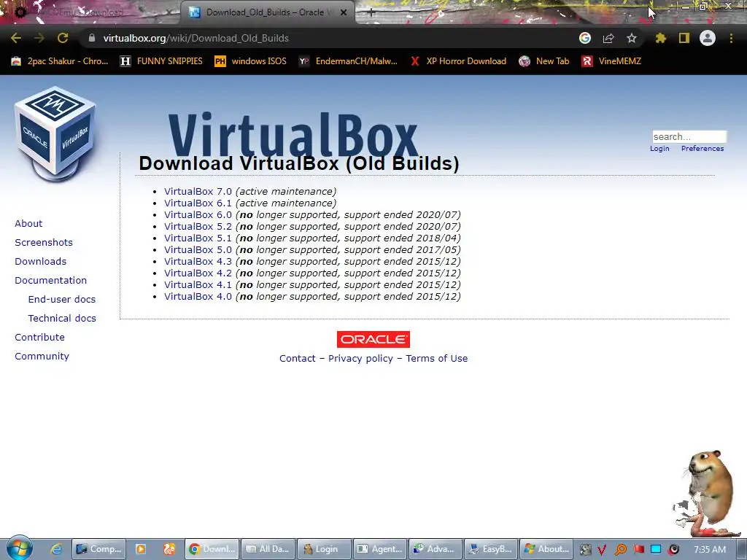Follow the Login link under search
This screenshot has width=747, height=560.
tap(659, 149)
